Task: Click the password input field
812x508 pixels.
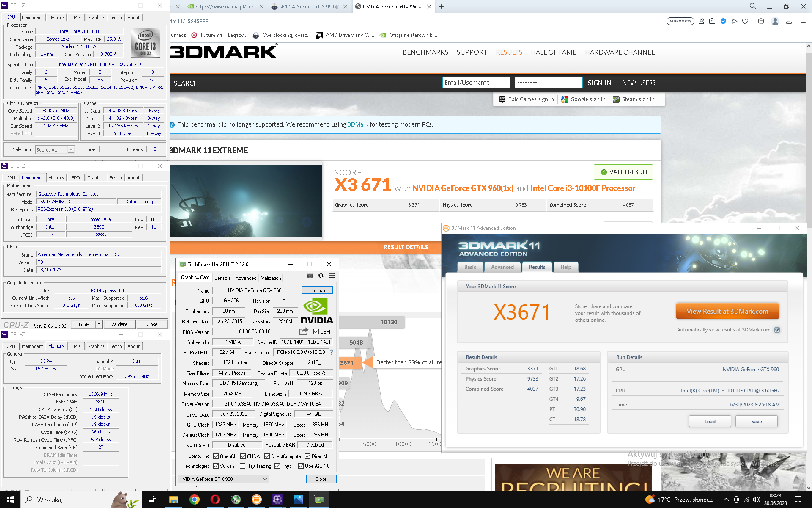Action: (549, 83)
